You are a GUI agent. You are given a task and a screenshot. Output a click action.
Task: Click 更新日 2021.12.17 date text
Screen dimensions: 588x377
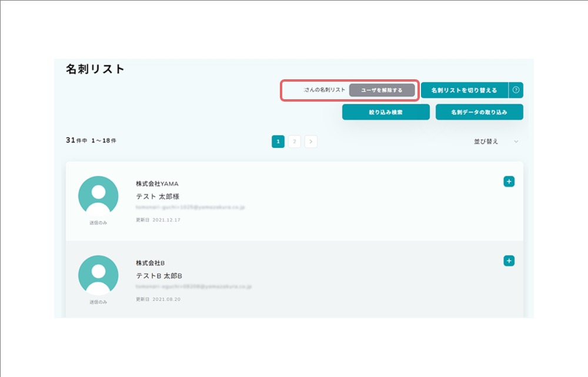(x=158, y=220)
